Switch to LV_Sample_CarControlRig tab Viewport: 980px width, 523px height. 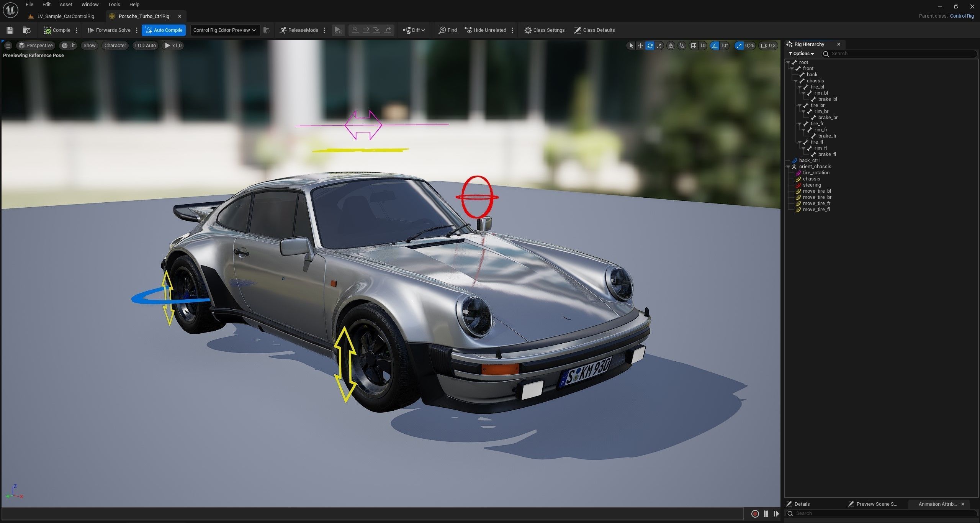62,16
